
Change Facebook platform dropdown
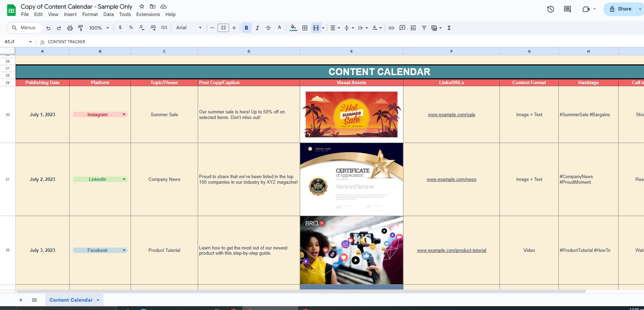pos(100,250)
